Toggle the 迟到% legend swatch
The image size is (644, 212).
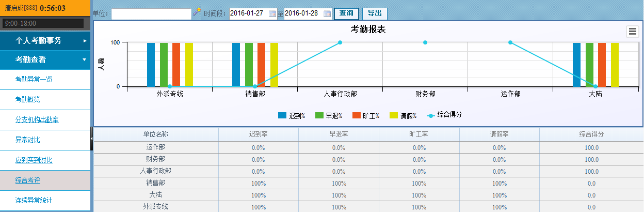pyautogui.click(x=282, y=115)
